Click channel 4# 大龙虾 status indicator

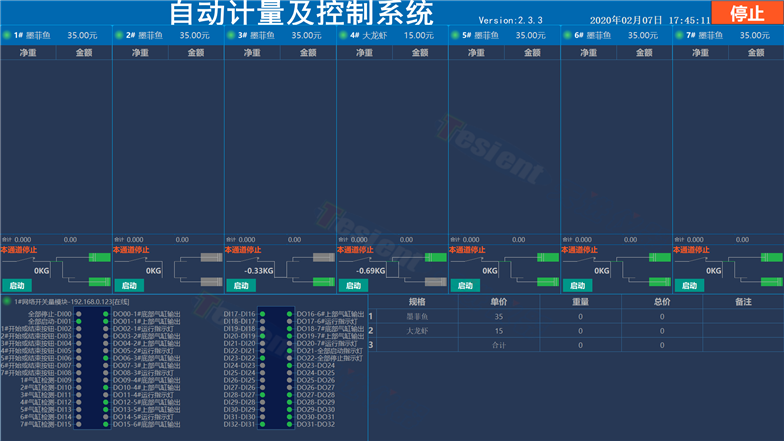pos(342,35)
